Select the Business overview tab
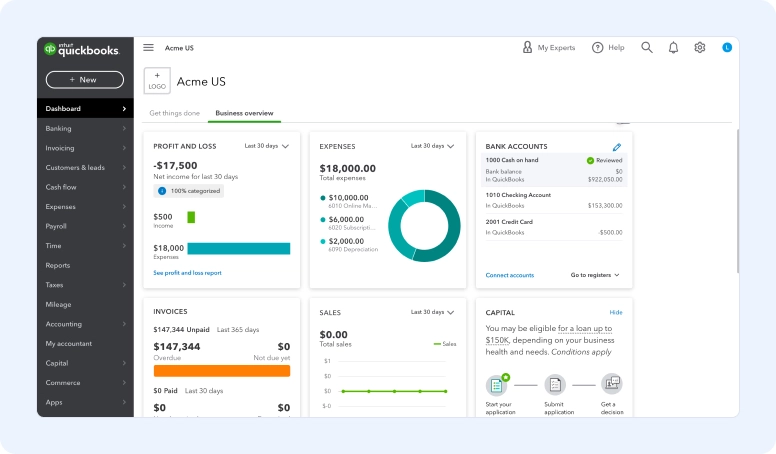This screenshot has height=454, width=776. (x=244, y=113)
